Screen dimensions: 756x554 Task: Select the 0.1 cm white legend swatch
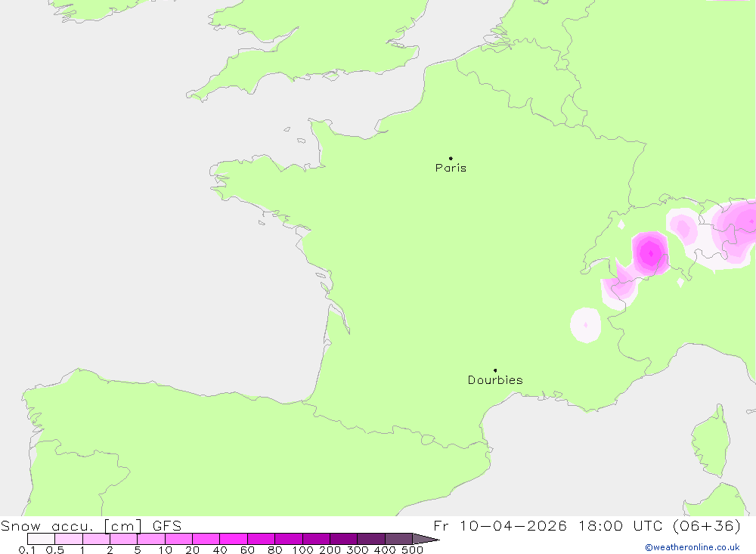(41, 539)
